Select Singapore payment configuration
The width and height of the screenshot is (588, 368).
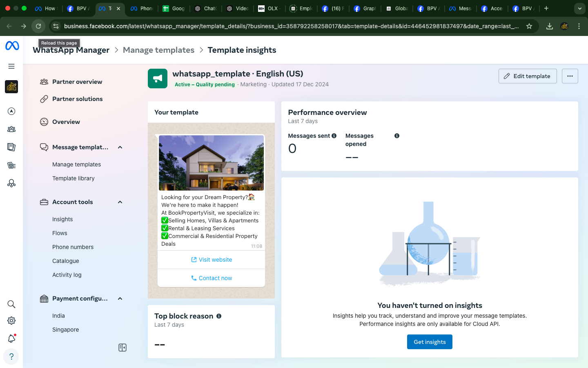coord(66,330)
